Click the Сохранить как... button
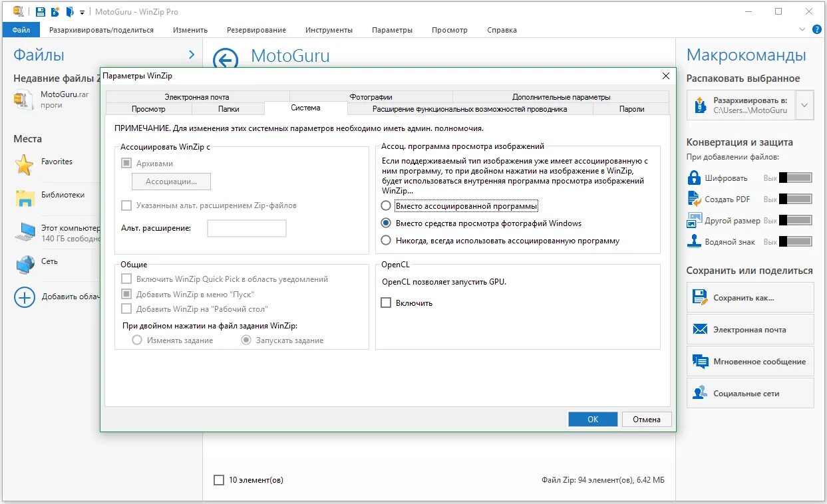The image size is (827, 504). [x=750, y=297]
